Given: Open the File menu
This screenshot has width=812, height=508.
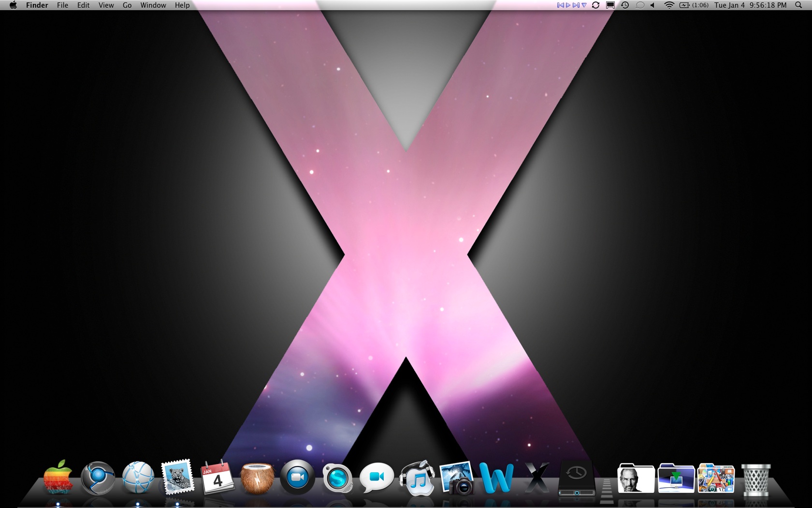Looking at the screenshot, I should [62, 5].
